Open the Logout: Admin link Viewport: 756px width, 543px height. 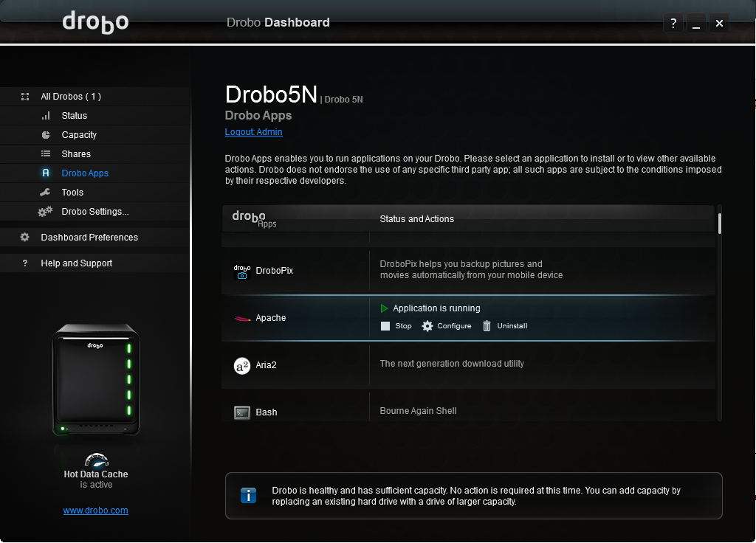click(253, 131)
